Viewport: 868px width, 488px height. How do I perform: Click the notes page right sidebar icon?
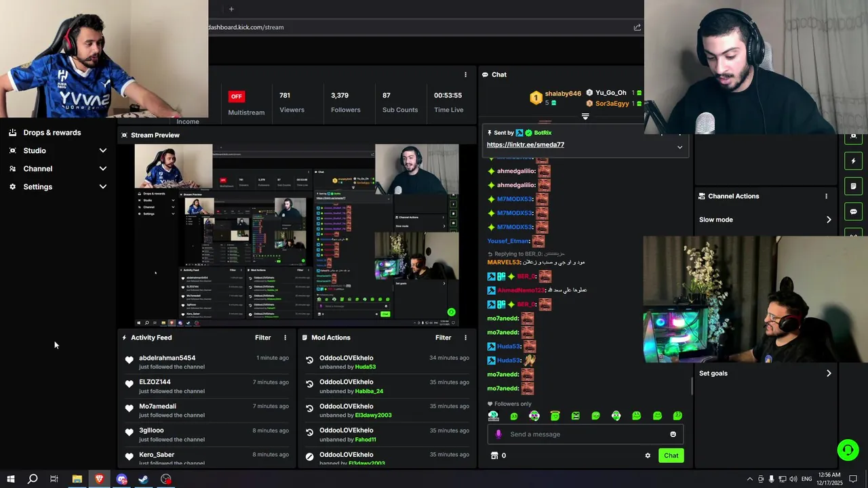click(x=854, y=186)
